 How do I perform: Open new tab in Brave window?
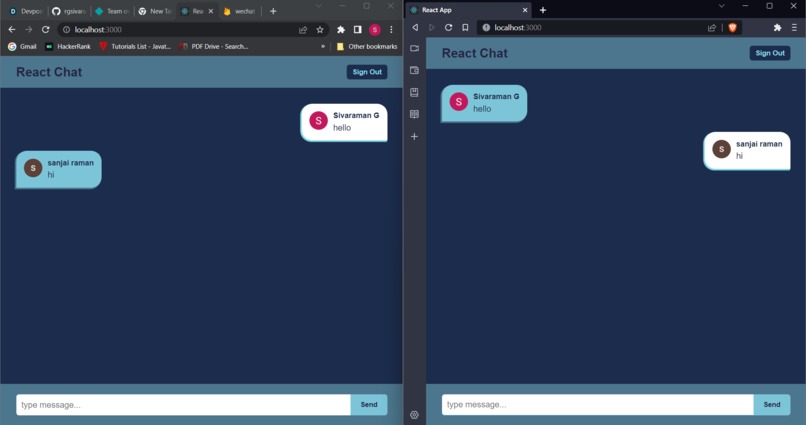pos(543,10)
